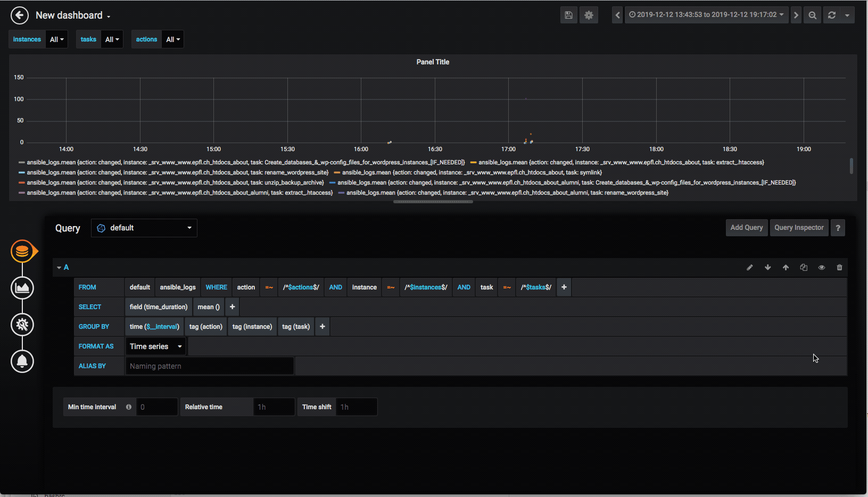Click the first AND condition operator
Viewport: 868px width, 497px height.
[x=335, y=287]
